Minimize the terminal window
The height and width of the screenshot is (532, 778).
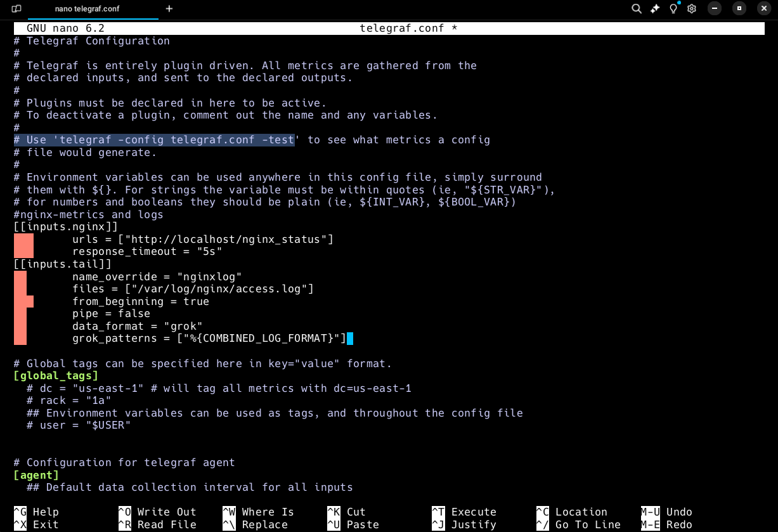(715, 9)
